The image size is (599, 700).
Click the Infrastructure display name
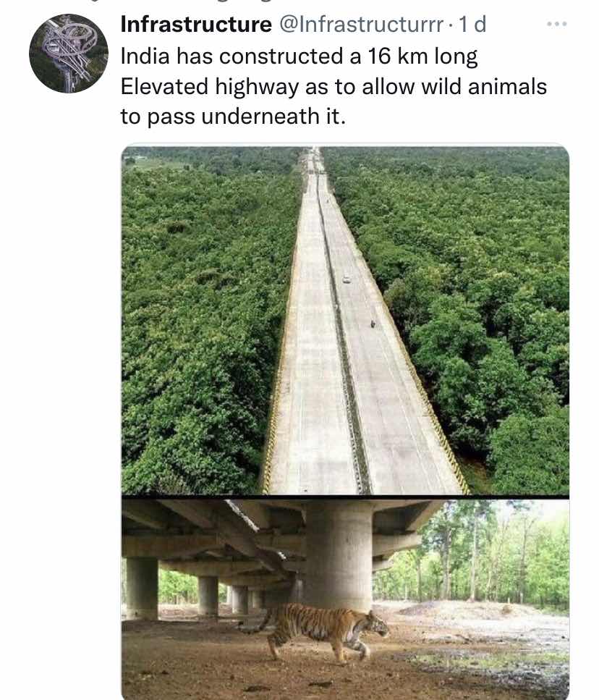tap(196, 24)
